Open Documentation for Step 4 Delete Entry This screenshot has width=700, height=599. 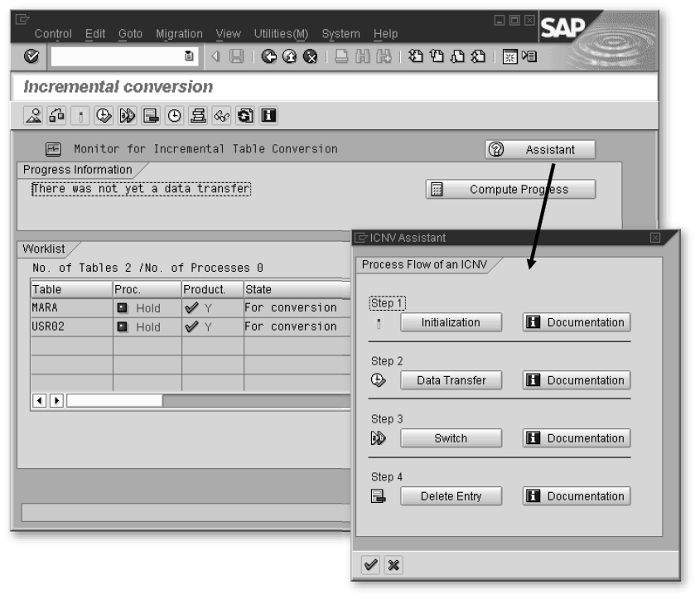(577, 496)
